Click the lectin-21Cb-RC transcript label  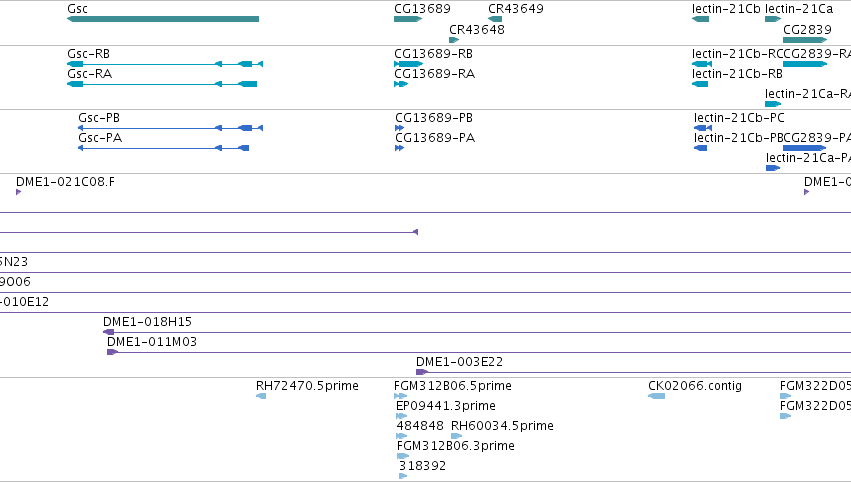(x=738, y=54)
